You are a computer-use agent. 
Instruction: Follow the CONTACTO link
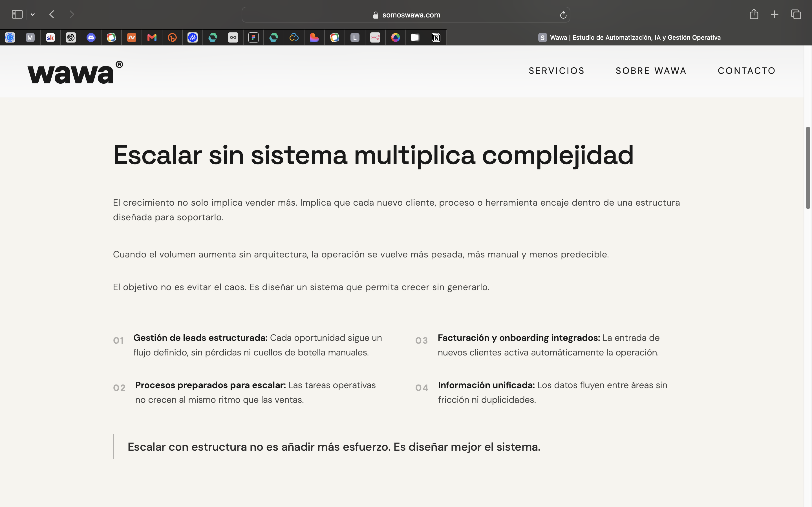pos(747,71)
